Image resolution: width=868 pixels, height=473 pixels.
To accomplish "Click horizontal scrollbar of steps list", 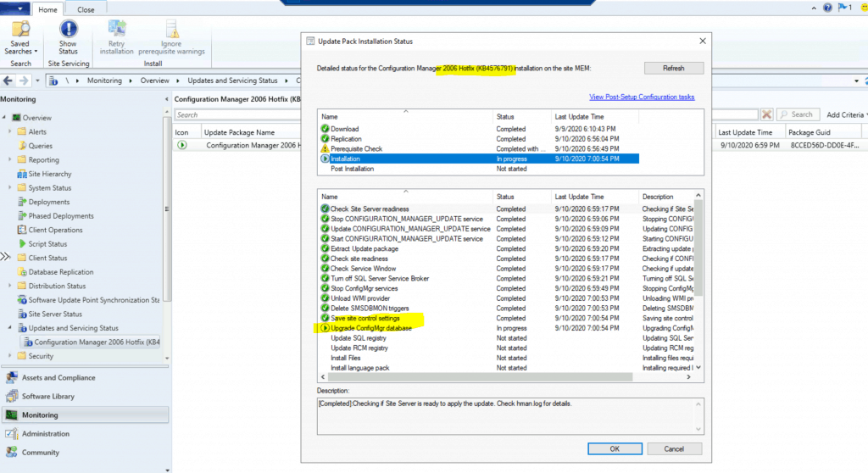I will pyautogui.click(x=480, y=376).
